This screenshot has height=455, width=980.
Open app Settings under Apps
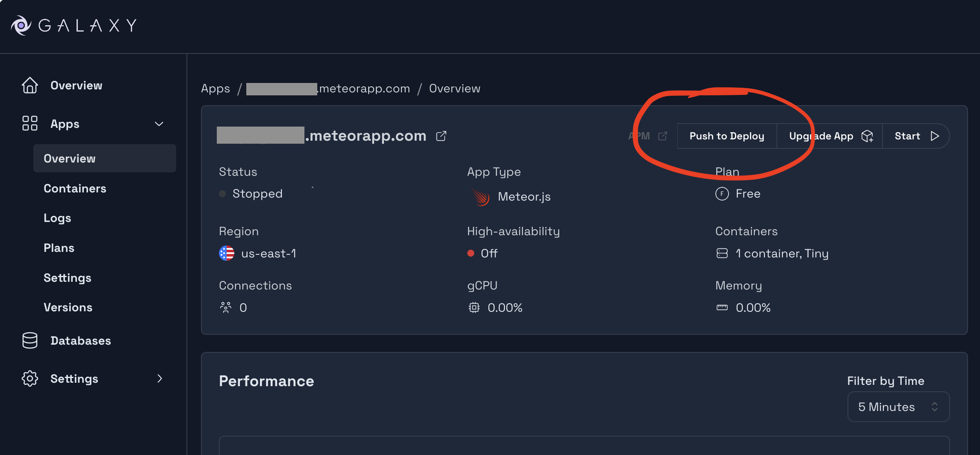[68, 278]
